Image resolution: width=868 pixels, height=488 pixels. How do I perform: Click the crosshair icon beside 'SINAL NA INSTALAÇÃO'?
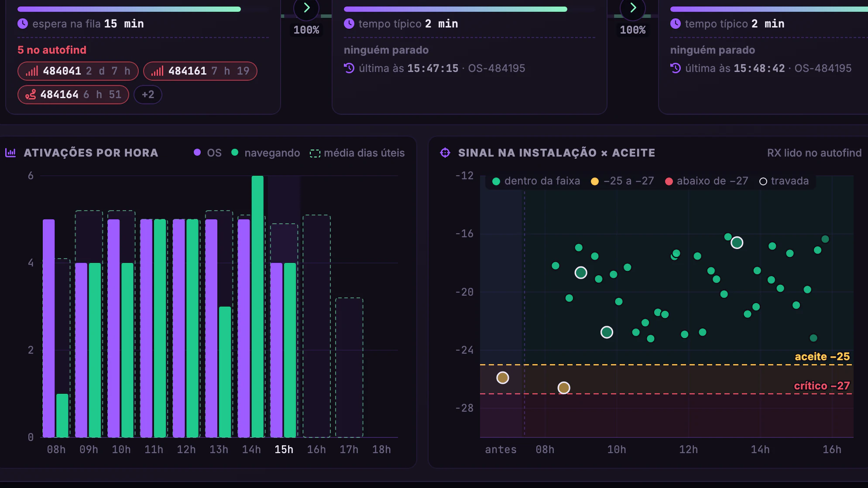[445, 153]
